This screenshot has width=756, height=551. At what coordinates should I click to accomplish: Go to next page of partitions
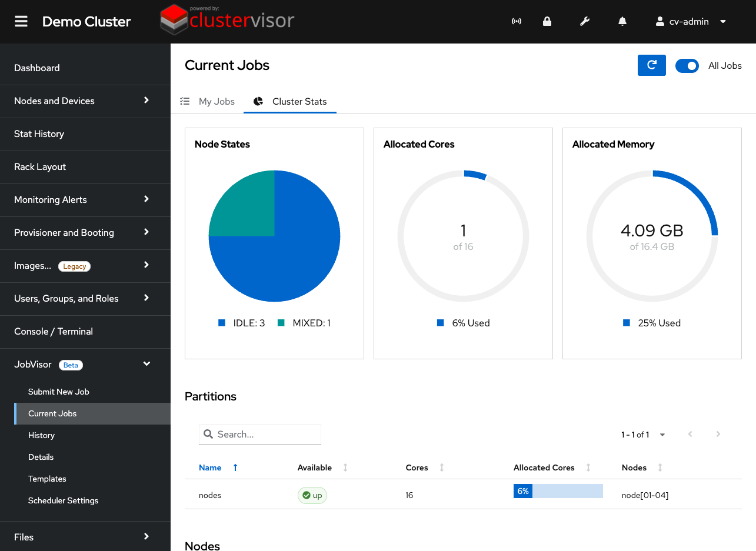tap(718, 434)
